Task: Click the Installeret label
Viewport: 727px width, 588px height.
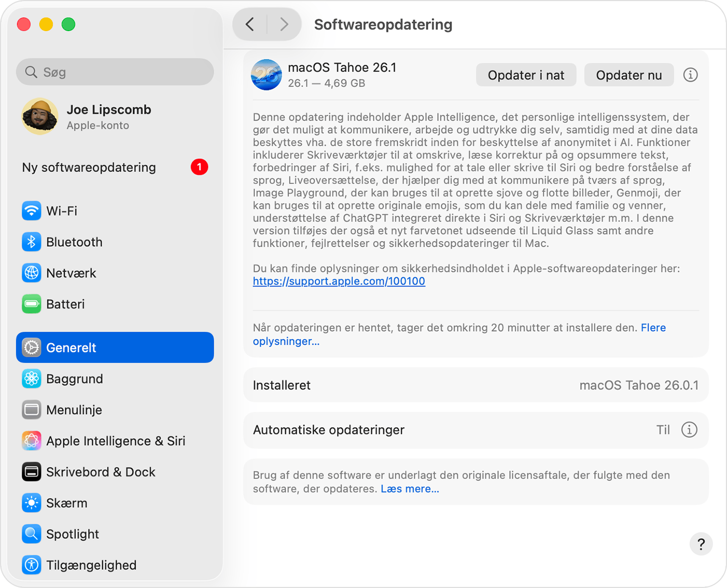Action: [x=282, y=385]
